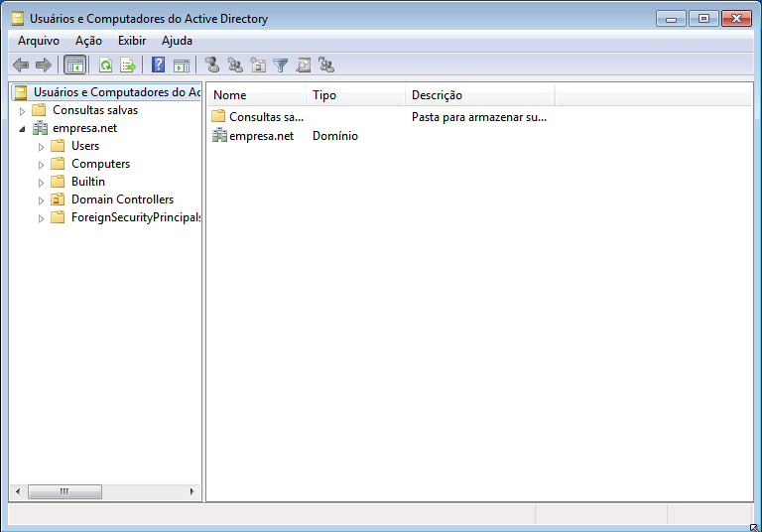This screenshot has height=532, width=762.
Task: Click the Back arrow toolbar icon
Action: point(21,65)
